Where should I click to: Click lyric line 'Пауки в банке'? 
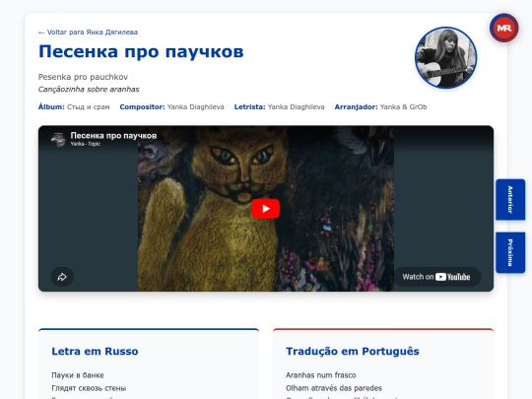coord(78,375)
